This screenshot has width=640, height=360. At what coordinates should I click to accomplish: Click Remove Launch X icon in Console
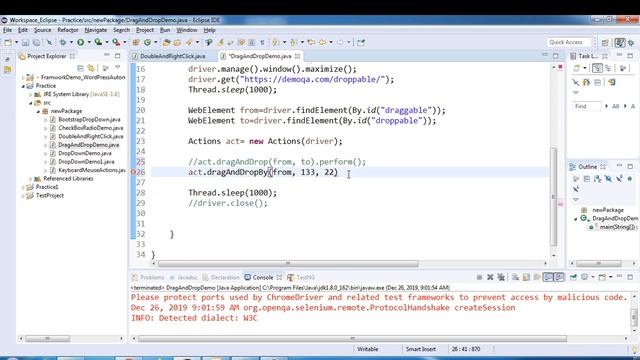click(490, 277)
